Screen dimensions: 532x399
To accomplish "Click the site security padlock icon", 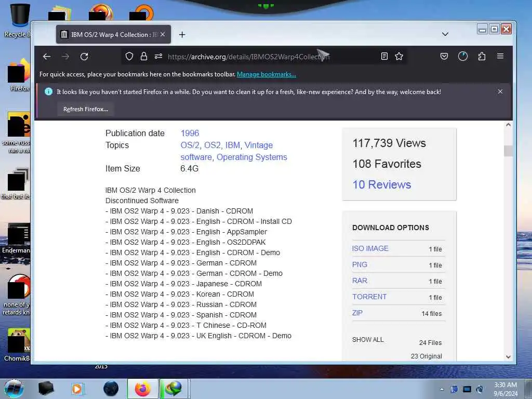I will [x=144, y=56].
